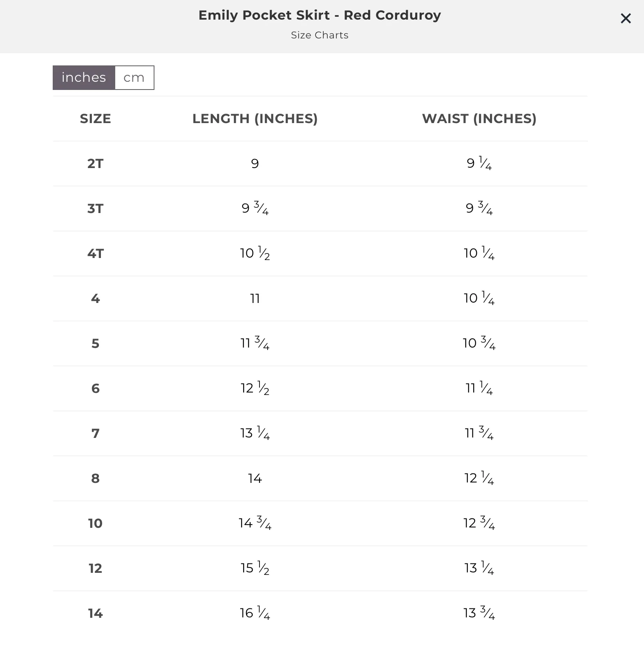Select the 2T size row label
Viewport: 644px width, 655px height.
click(95, 164)
